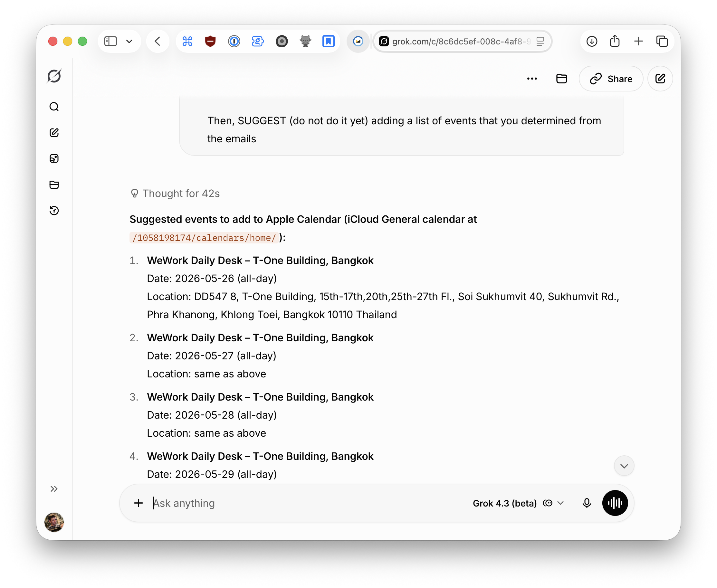The width and height of the screenshot is (717, 588).
Task: Open chat history in the sidebar
Action: click(54, 211)
